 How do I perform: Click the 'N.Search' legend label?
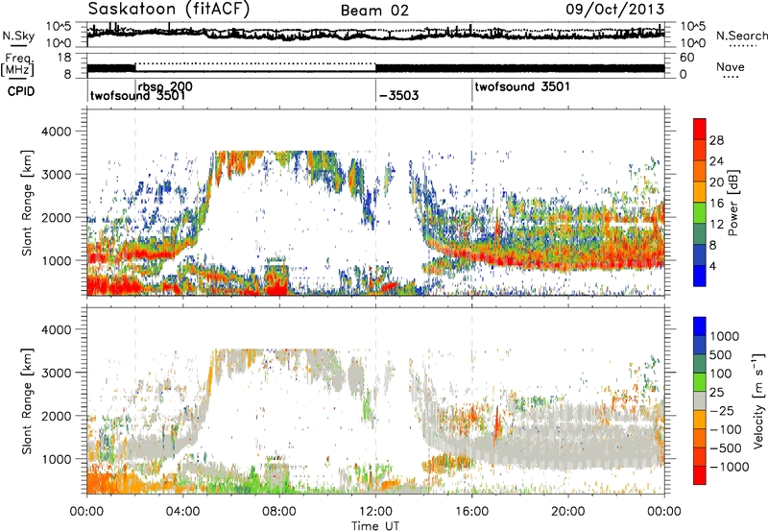click(x=741, y=36)
